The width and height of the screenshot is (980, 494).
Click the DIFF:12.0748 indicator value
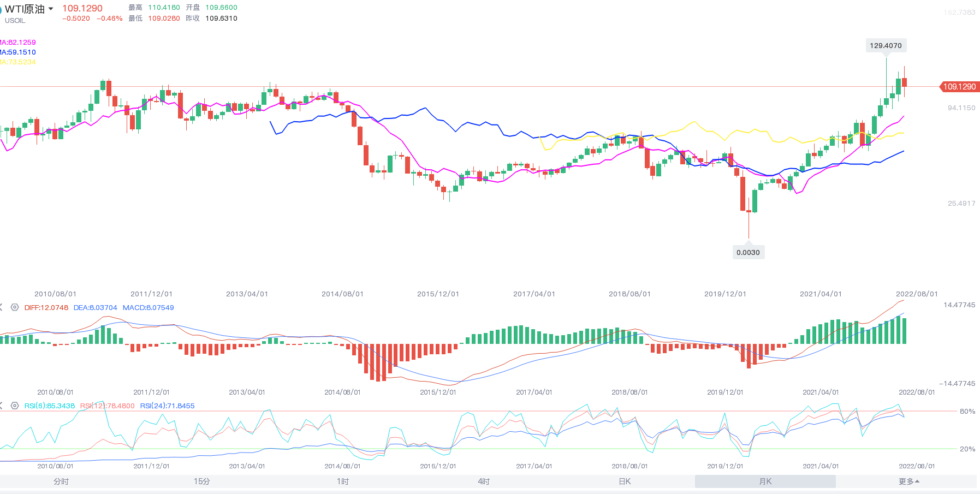click(x=46, y=307)
